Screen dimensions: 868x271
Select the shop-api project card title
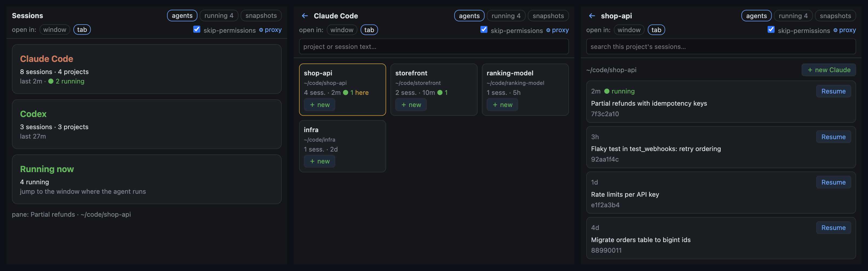click(318, 73)
